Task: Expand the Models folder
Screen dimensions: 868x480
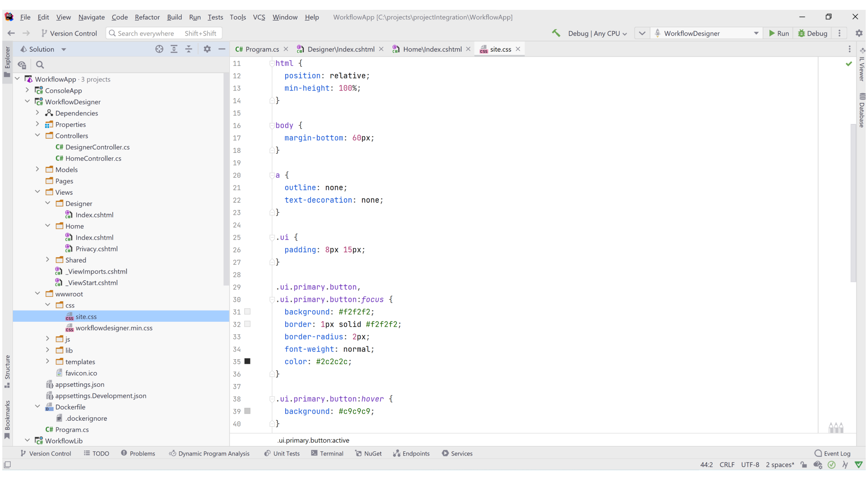Action: [37, 169]
